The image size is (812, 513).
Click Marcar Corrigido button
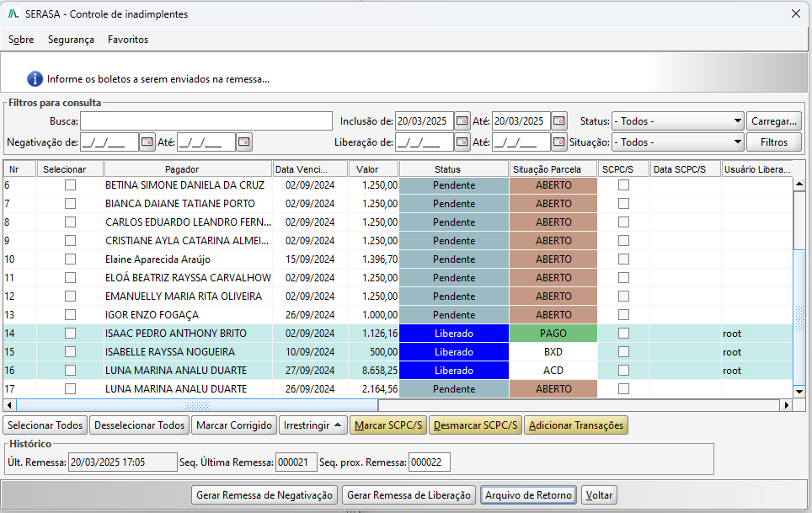[234, 425]
